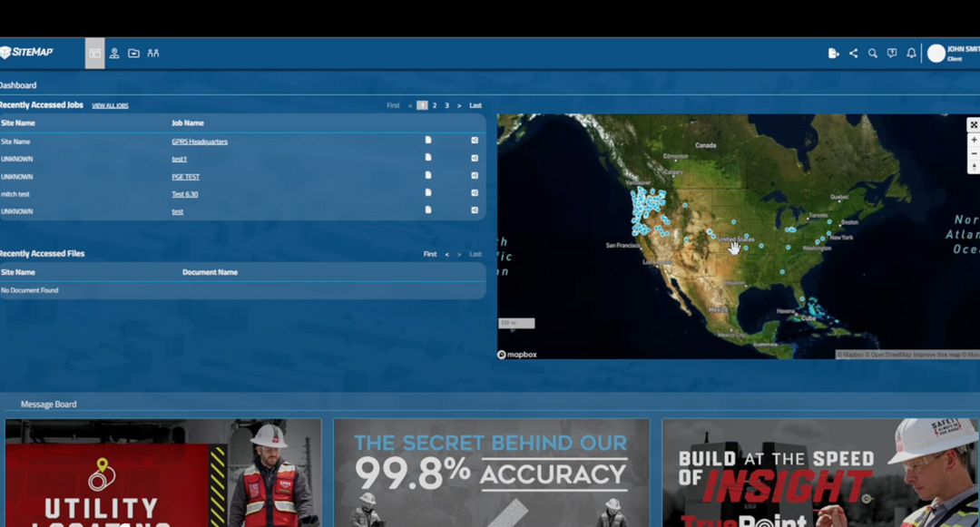Open the Build at the Speed of Insight card
This screenshot has width=980, height=527.
click(x=820, y=473)
